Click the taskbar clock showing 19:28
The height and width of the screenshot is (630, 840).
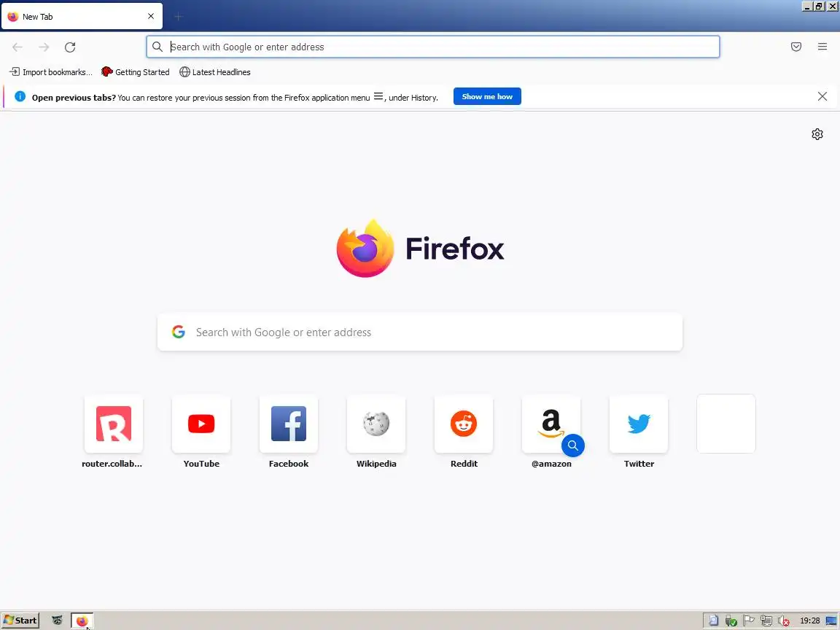[x=809, y=621]
